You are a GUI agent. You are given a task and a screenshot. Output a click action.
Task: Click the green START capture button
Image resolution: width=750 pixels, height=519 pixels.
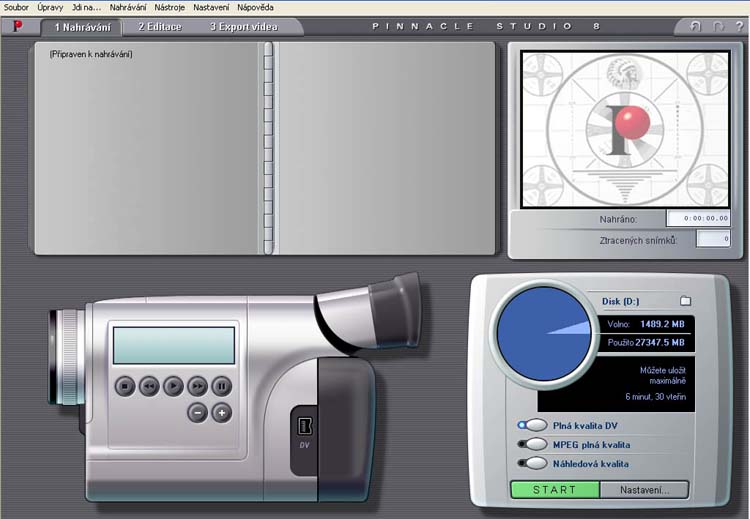click(554, 490)
